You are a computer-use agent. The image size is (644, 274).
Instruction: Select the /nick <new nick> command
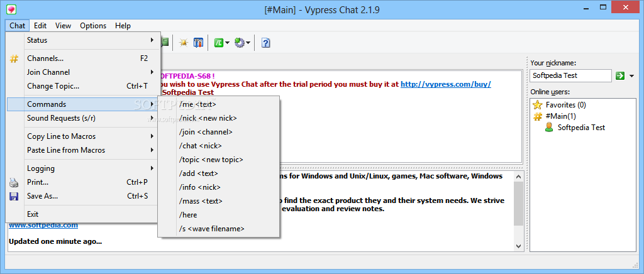pos(219,118)
